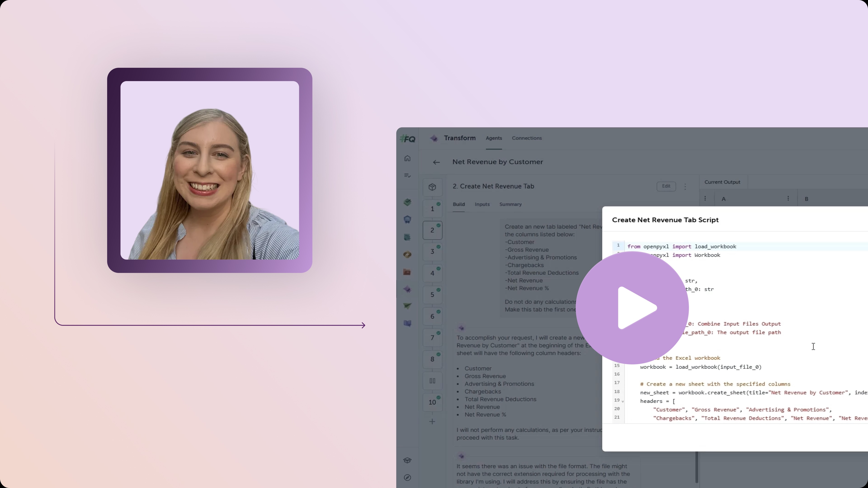Open column A options menu
Screen dimensions: 868x488
click(788, 199)
